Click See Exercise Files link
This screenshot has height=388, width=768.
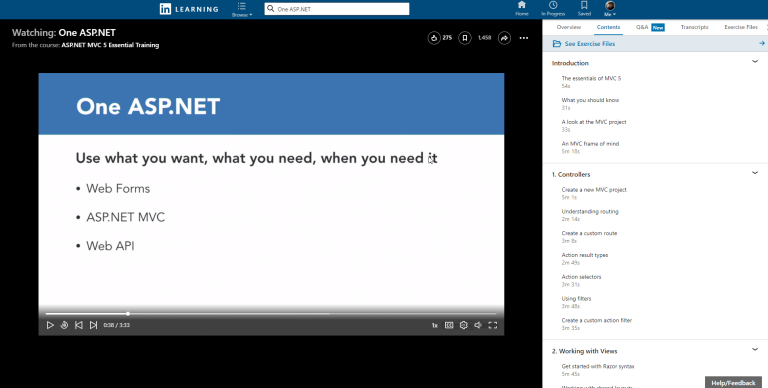[590, 44]
